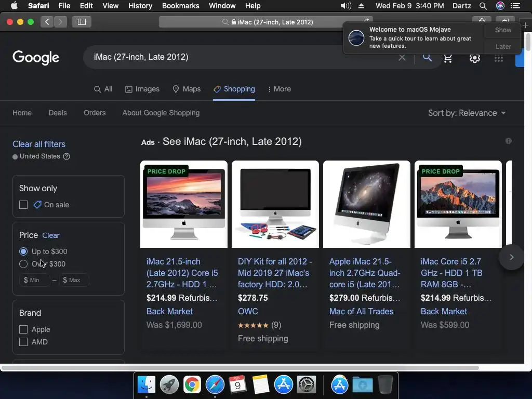Viewport: 532px width, 399px height.
Task: Open Trash in the Dock
Action: coord(385,385)
